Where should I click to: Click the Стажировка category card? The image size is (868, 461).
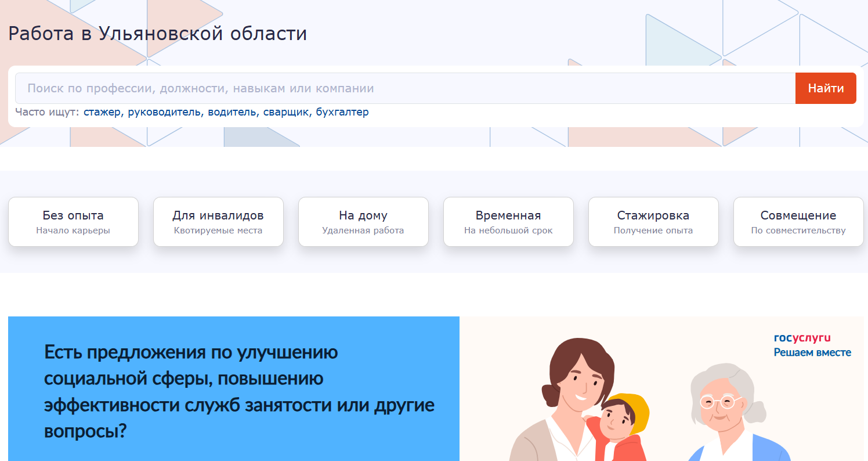pos(653,222)
